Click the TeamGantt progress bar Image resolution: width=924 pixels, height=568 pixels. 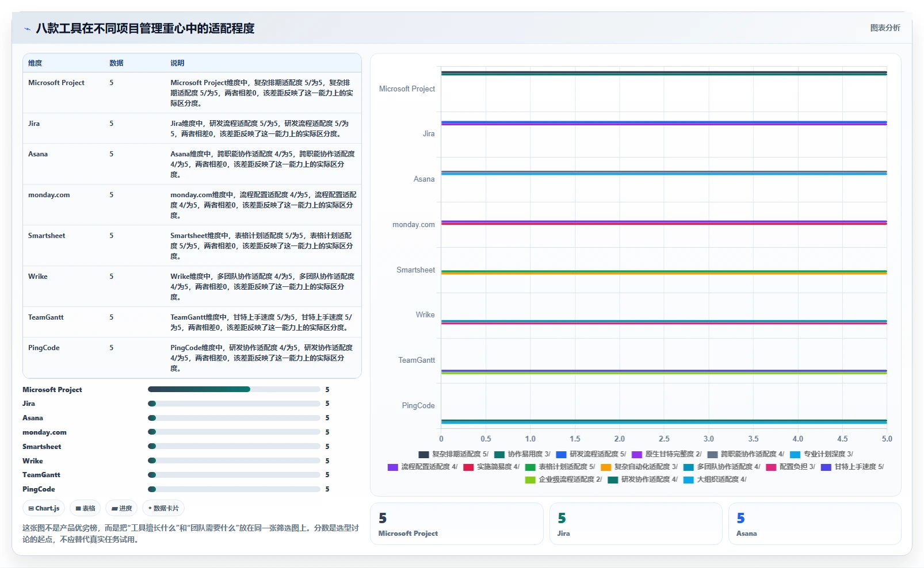click(x=234, y=475)
